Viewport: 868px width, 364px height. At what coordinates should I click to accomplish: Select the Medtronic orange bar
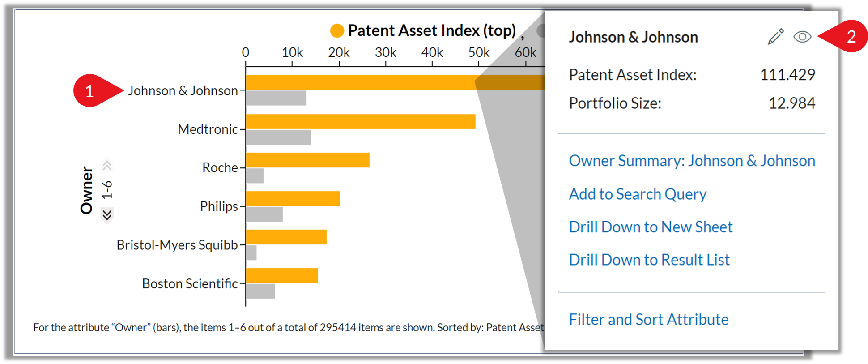pyautogui.click(x=361, y=122)
